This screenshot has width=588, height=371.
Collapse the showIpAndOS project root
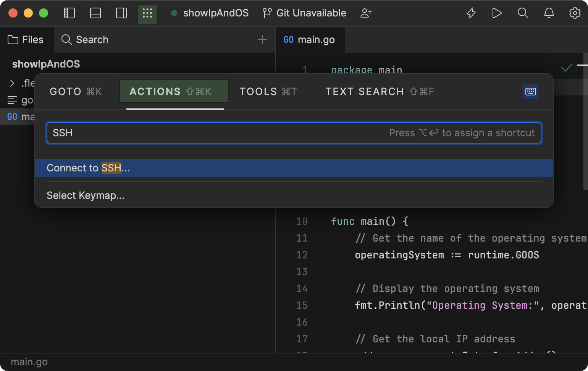[46, 64]
